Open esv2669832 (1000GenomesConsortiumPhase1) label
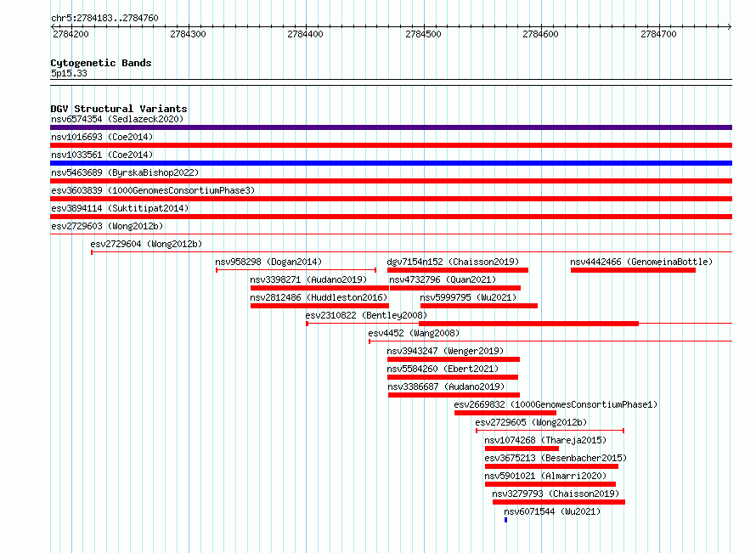This screenshot has height=553, width=756. pos(556,404)
